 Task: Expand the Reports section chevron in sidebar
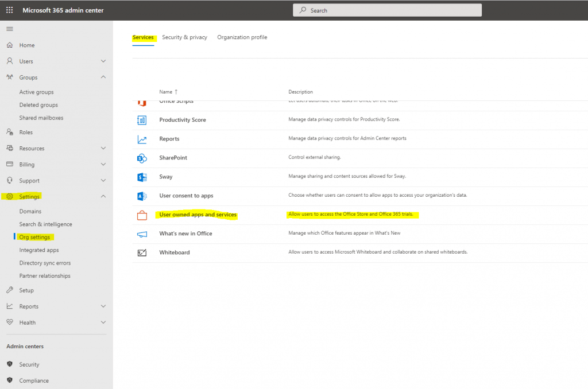click(x=103, y=306)
